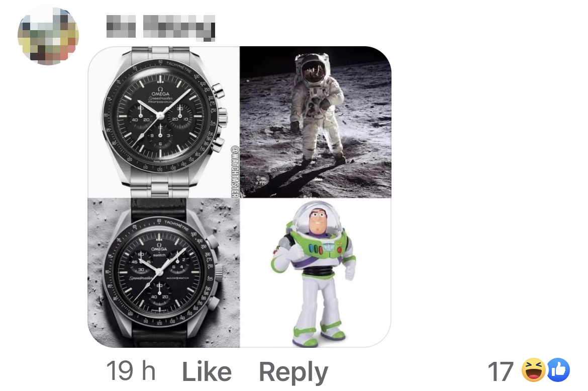The width and height of the screenshot is (588, 391).
Task: Click the laughing face reaction emoji
Action: pos(533,370)
